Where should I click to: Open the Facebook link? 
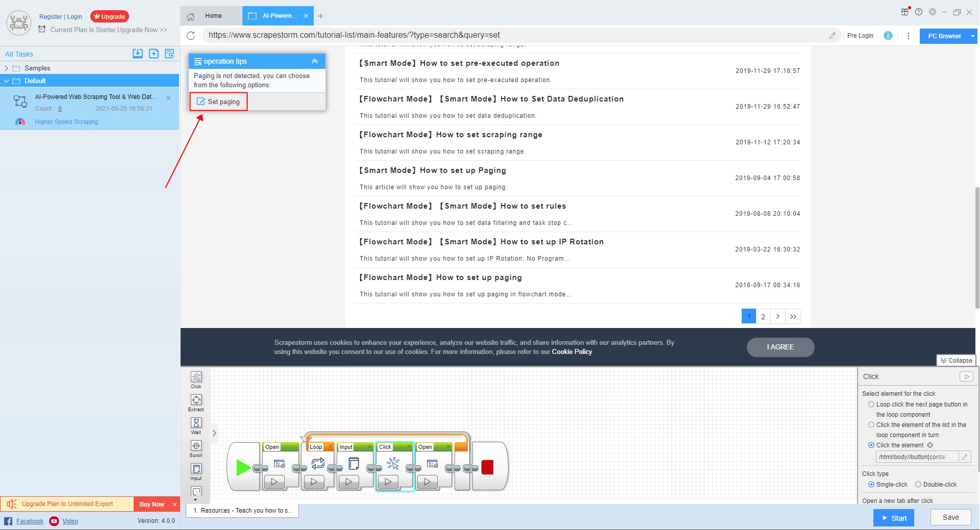(30, 521)
